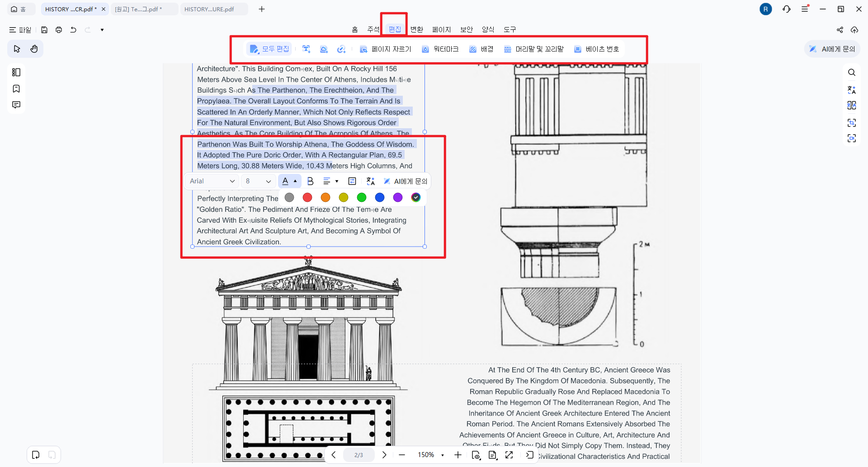Collapse the font color palette arrow

pos(295,181)
